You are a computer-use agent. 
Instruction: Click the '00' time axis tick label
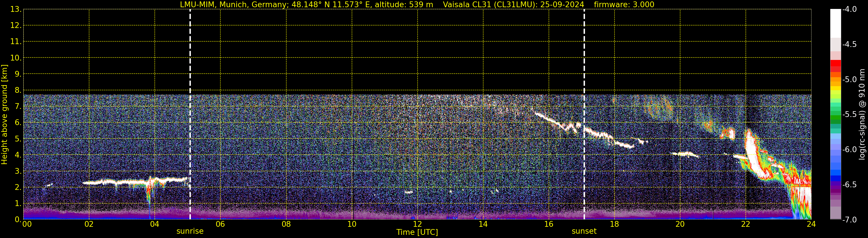(x=26, y=224)
